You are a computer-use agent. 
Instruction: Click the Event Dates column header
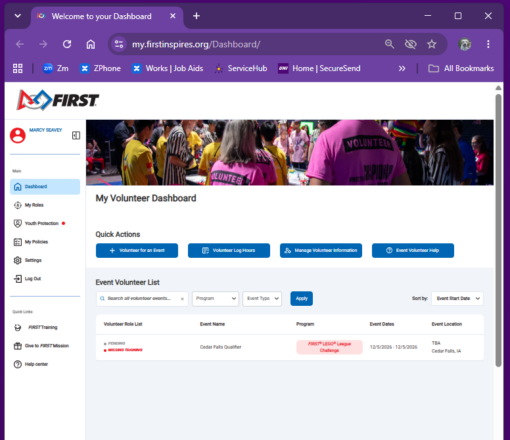382,324
